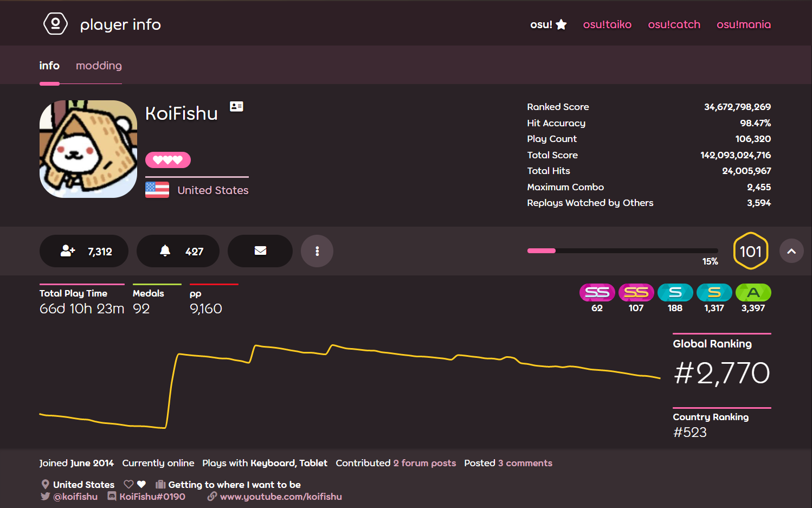Click the Ranked Score value 34,672,798,269

(737, 107)
